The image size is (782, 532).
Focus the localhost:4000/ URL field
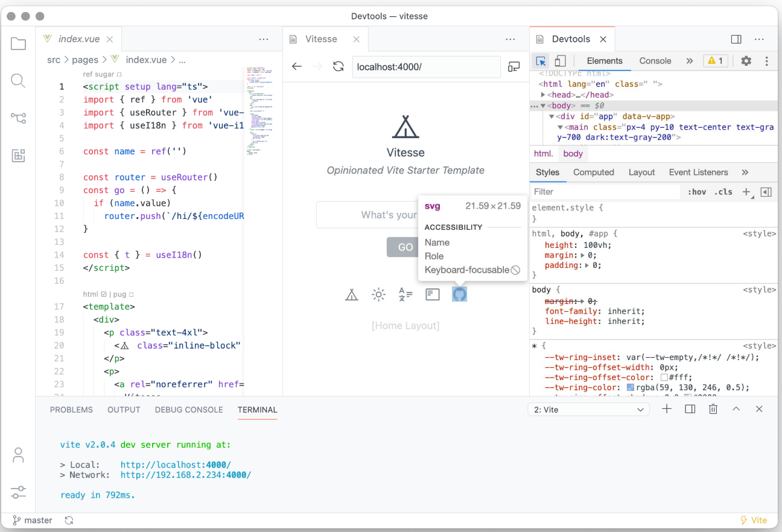(426, 67)
